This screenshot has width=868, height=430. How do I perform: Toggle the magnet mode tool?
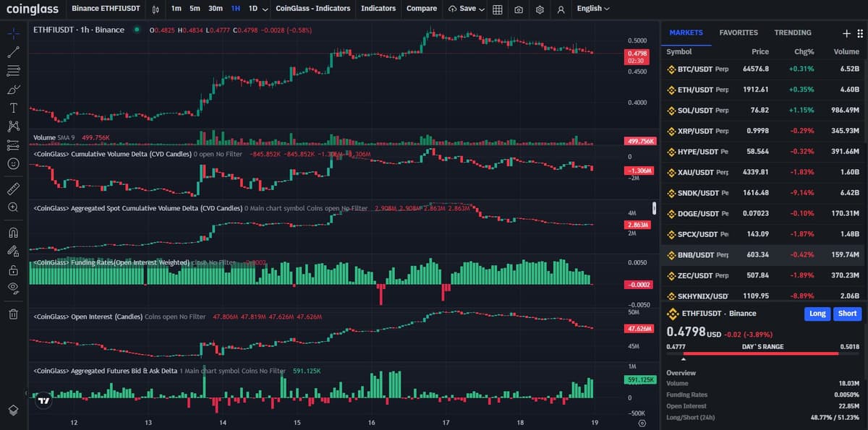13,233
